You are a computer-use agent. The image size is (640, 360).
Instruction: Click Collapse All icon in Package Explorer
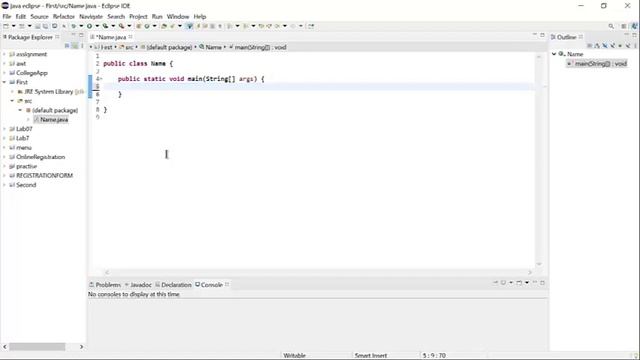(67, 46)
